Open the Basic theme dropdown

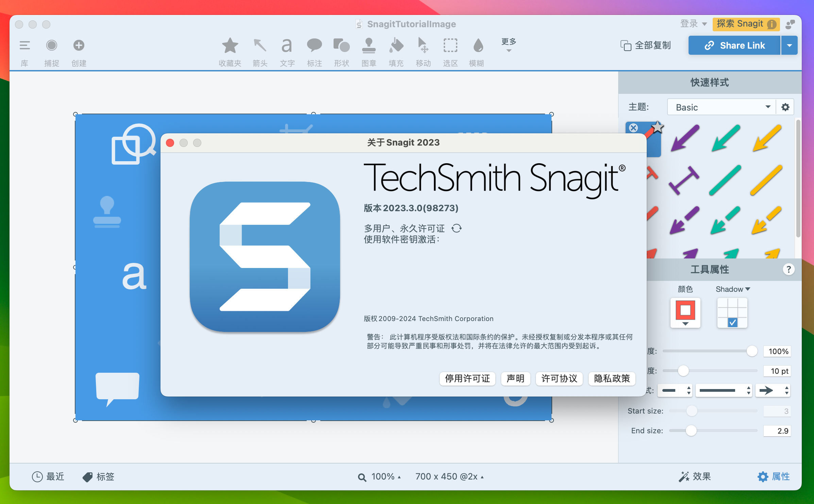[721, 107]
